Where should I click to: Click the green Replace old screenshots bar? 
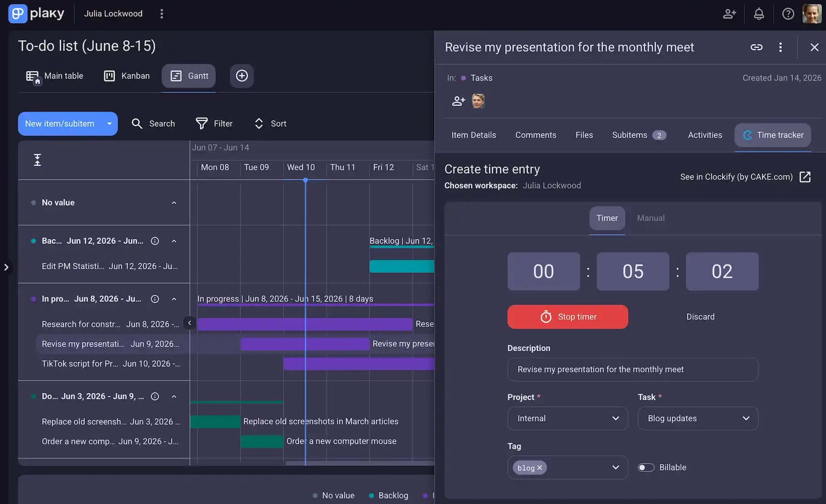(215, 421)
